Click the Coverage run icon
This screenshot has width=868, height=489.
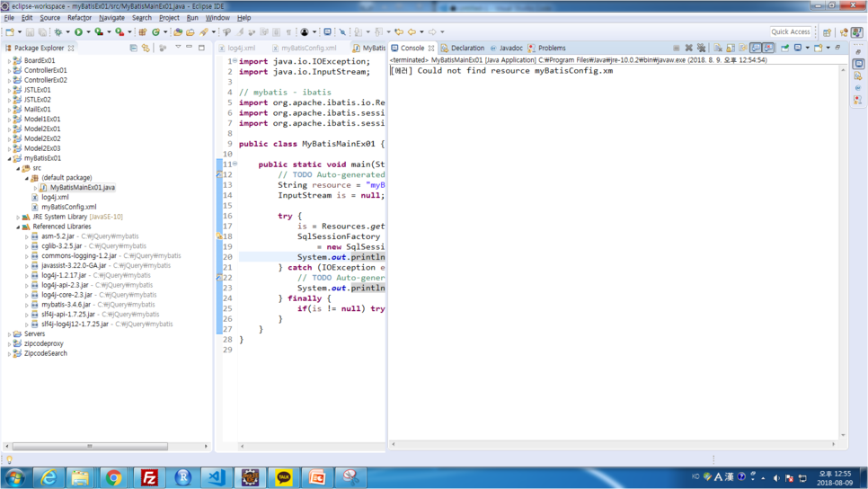tap(99, 32)
